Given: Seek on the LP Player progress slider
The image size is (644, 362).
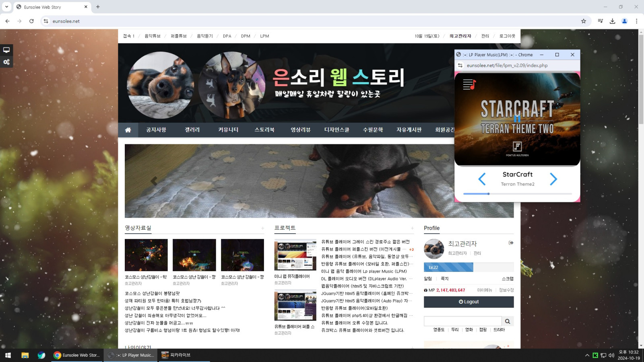Looking at the screenshot, I should coord(518,194).
